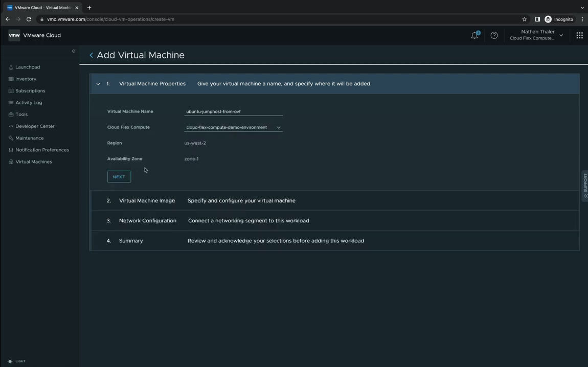Expand the SUPPORT side panel
The height and width of the screenshot is (367, 588).
585,187
